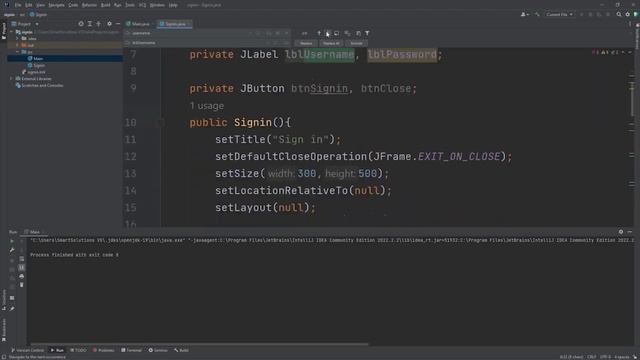Viewport: 640px width, 360px height.
Task: Click the build hammer icon
Action: click(x=537, y=15)
